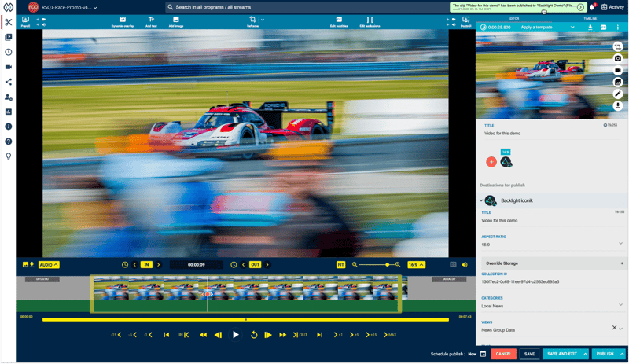Click the lightbulb ideas icon in sidebar

[x=8, y=156]
